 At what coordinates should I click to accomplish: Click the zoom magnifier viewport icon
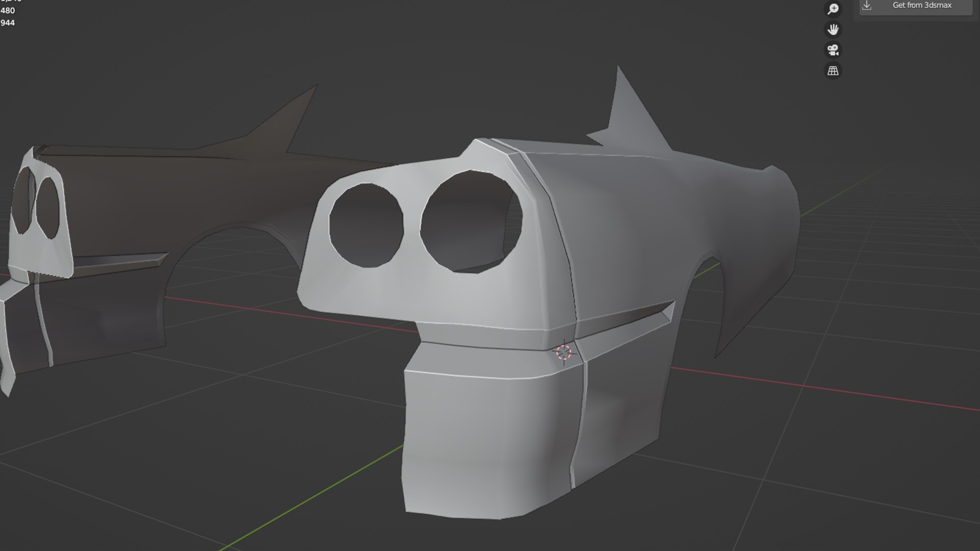click(x=833, y=9)
